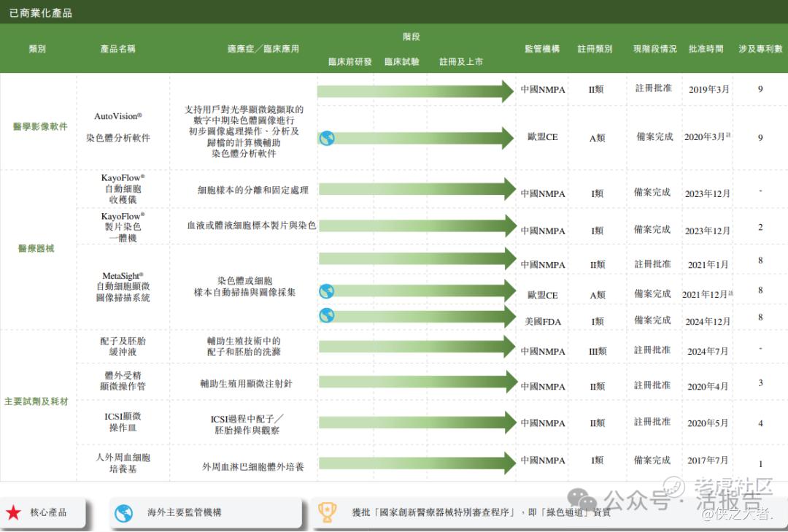This screenshot has width=788, height=532.
Task: Click the 2024年7月 approval date
Action: pos(708,352)
